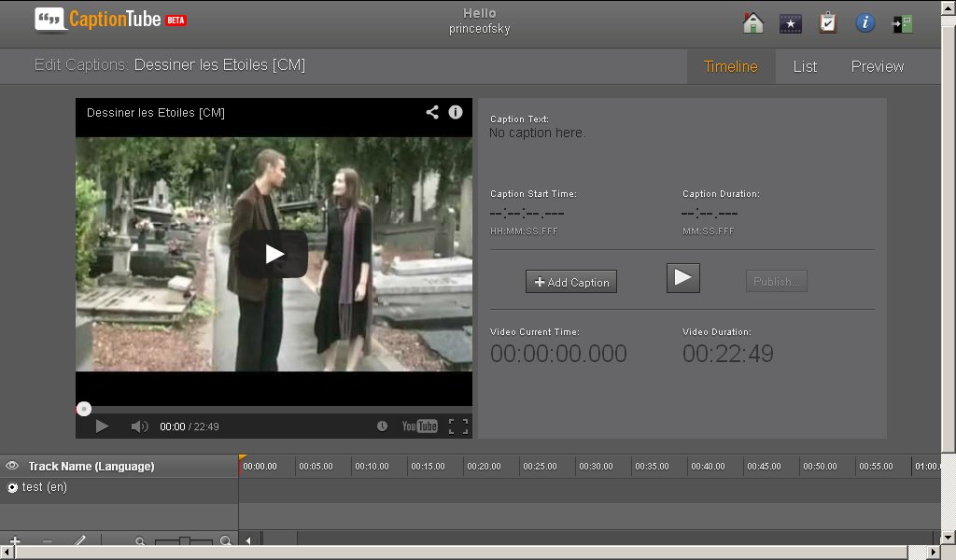Viewport: 956px width, 560px height.
Task: Mute the video with speaker icon
Action: pos(139,427)
